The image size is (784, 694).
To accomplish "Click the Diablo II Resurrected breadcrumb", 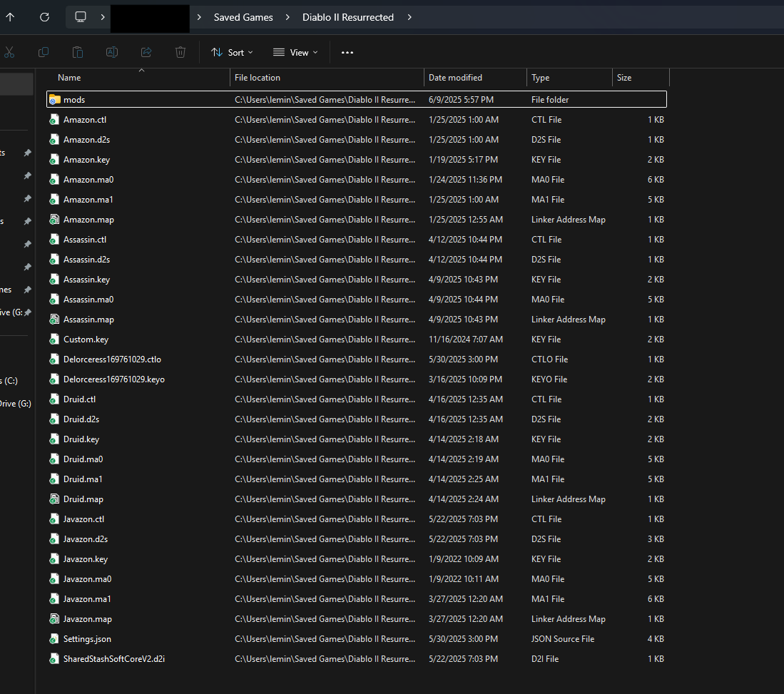I will point(348,17).
